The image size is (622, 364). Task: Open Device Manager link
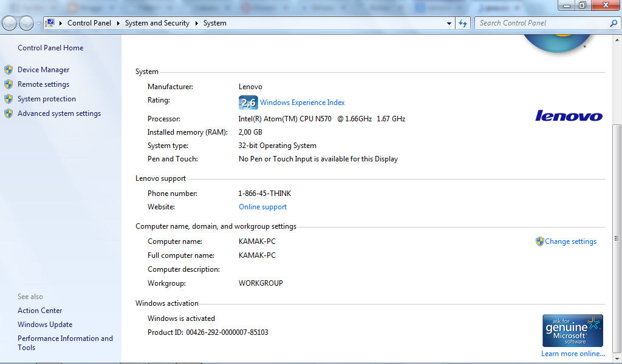pos(43,69)
